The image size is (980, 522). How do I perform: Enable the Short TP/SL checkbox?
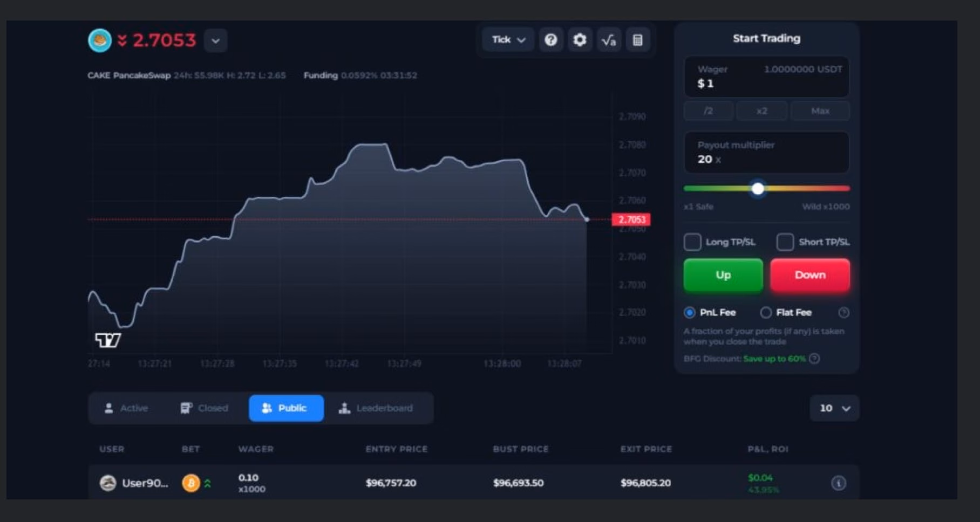[x=785, y=242]
